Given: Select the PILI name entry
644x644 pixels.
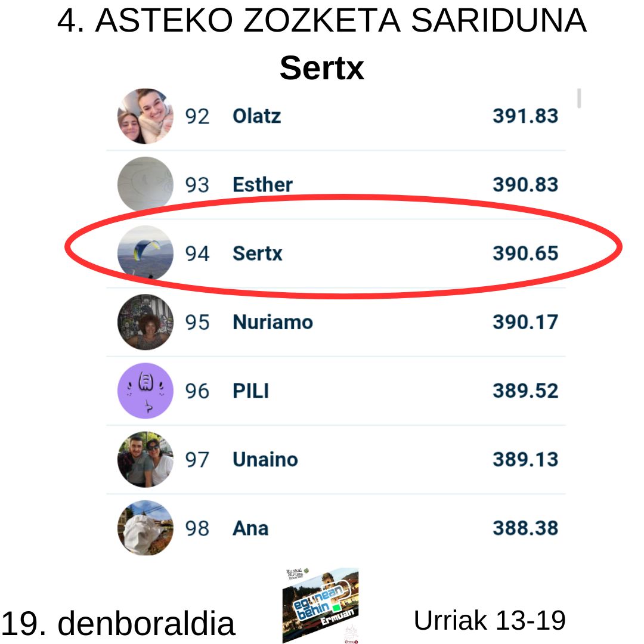Looking at the screenshot, I should 250,391.
